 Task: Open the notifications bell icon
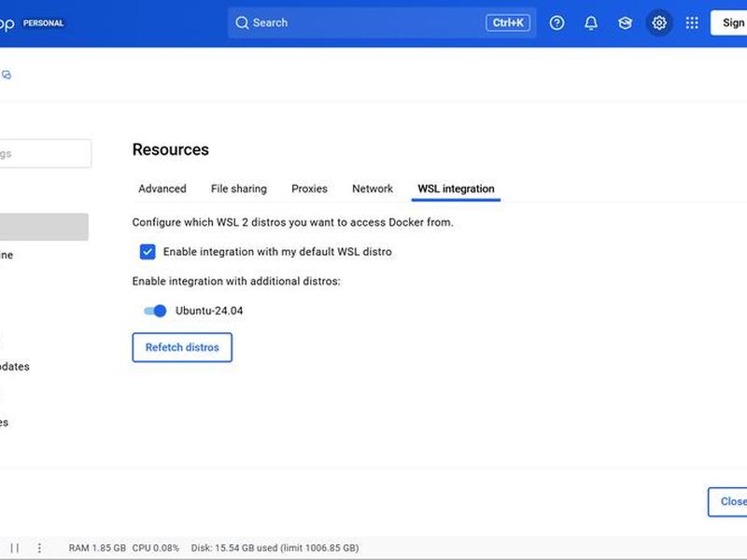[591, 22]
